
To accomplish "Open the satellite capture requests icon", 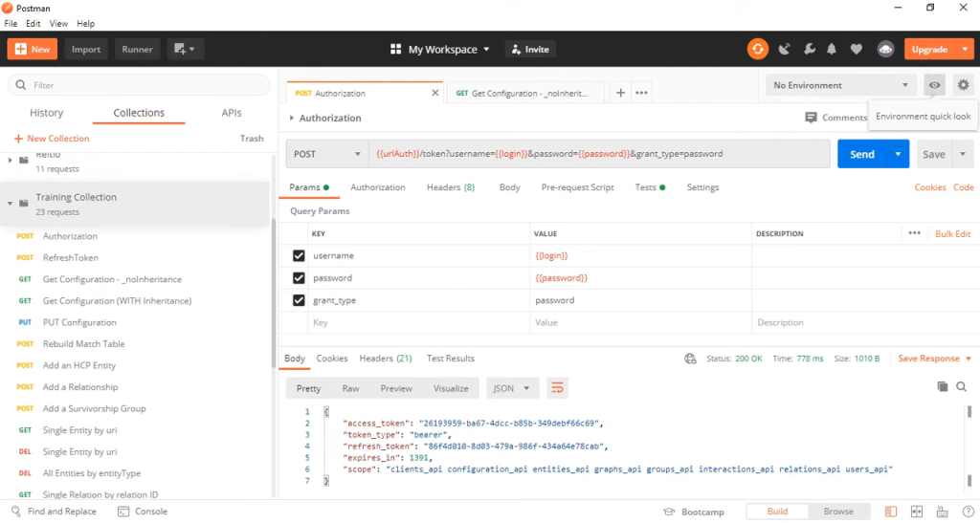I will coord(784,50).
